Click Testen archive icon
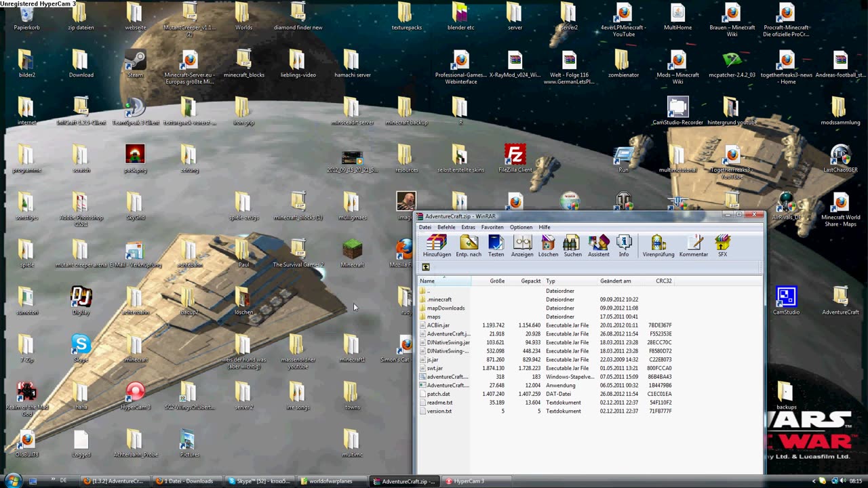Viewport: 868px width, 488px height. point(496,245)
